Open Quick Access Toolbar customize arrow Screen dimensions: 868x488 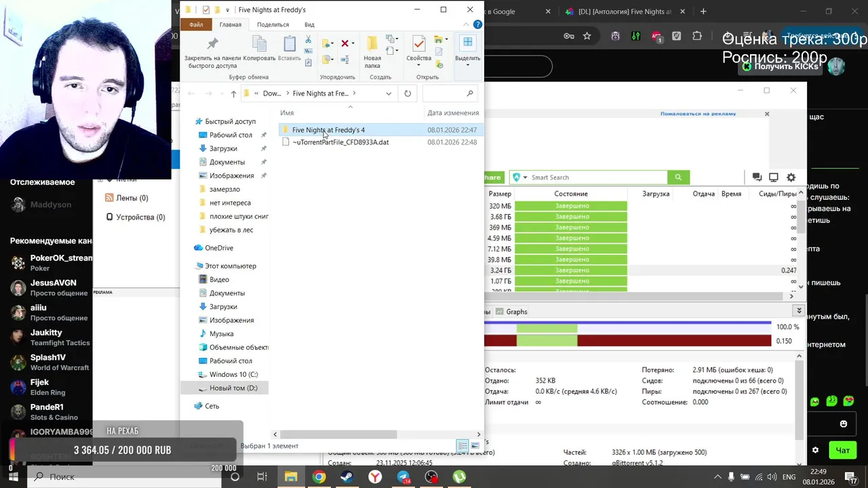[x=227, y=10]
